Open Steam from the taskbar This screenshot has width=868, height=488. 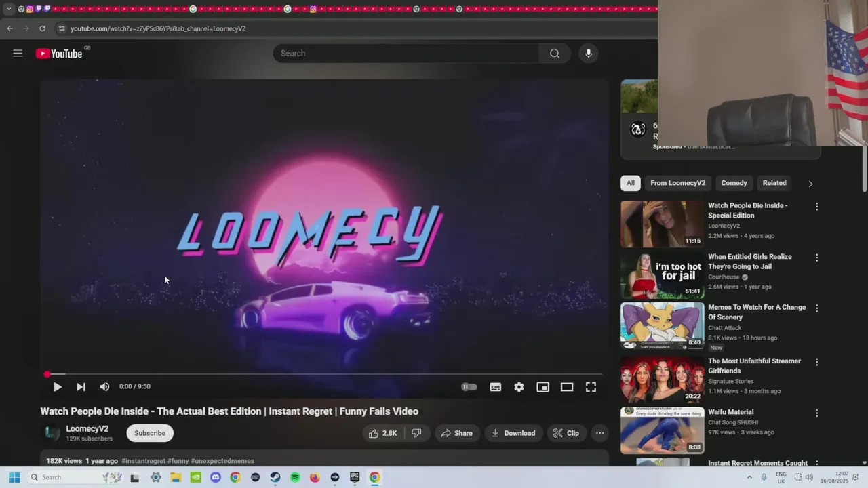point(275,477)
